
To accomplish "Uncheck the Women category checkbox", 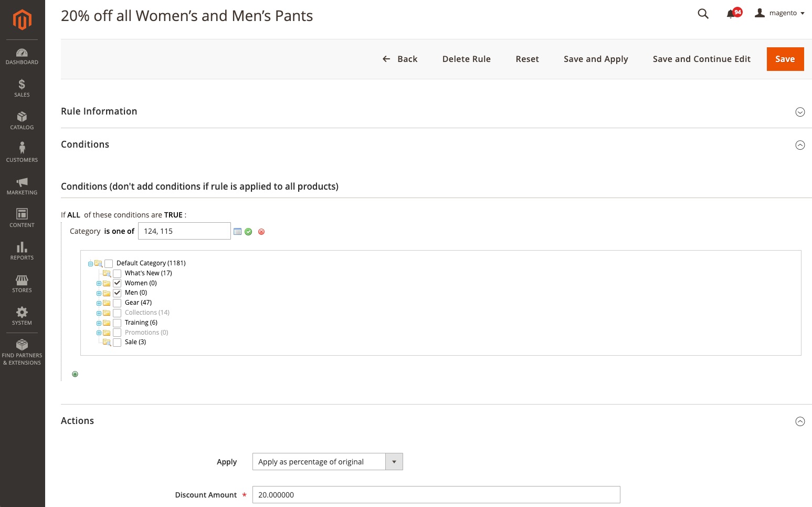I will (x=117, y=283).
